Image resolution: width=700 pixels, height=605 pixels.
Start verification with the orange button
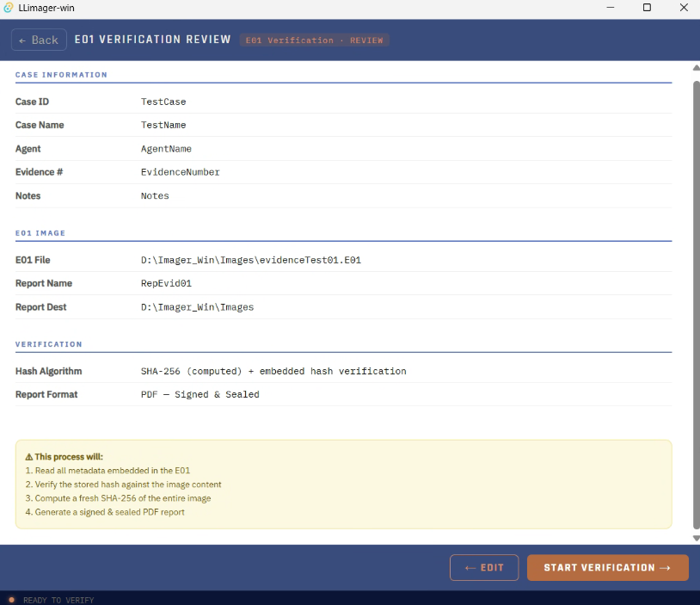pyautogui.click(x=608, y=567)
